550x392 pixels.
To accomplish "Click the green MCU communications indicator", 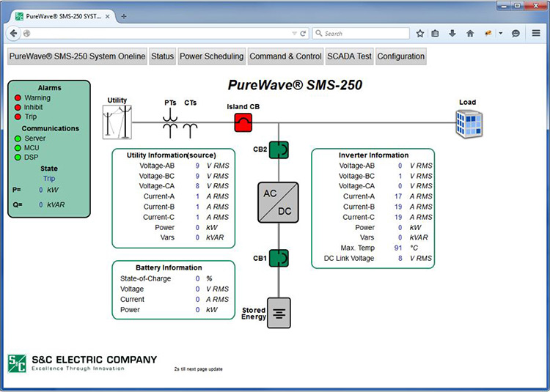I will coord(18,148).
